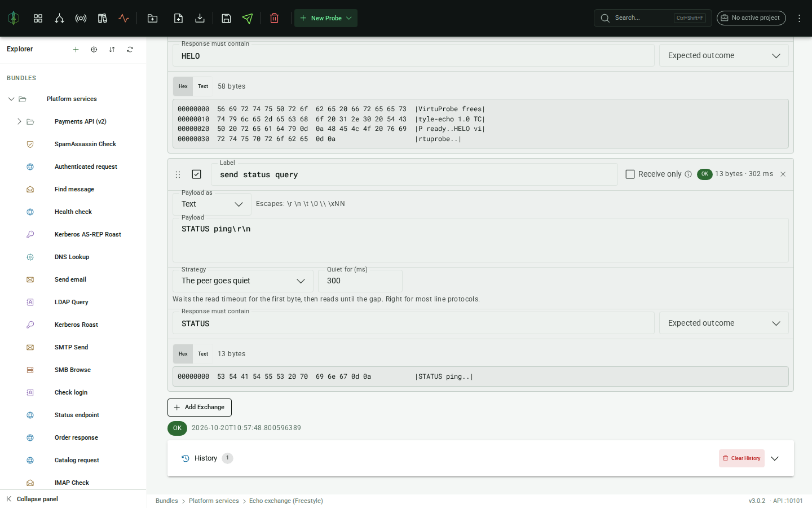Toggle the send status query enabled checkbox
Image resolution: width=812 pixels, height=508 pixels.
(x=196, y=174)
